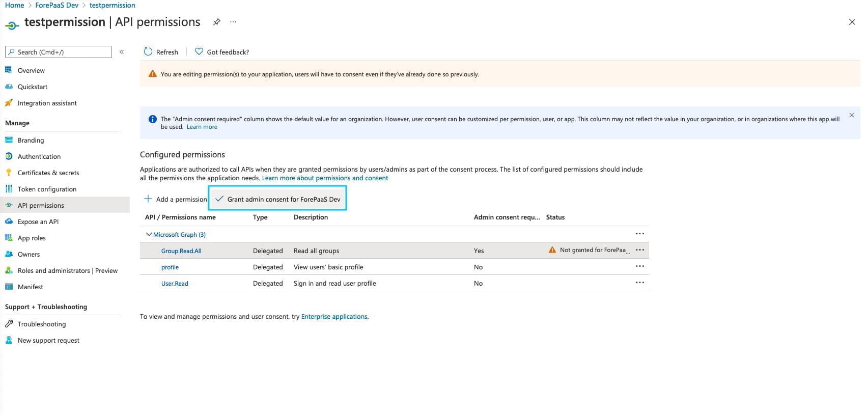Collapse the Microsoft Graph (3) group
Image resolution: width=868 pixels, height=415 pixels.
(x=149, y=234)
